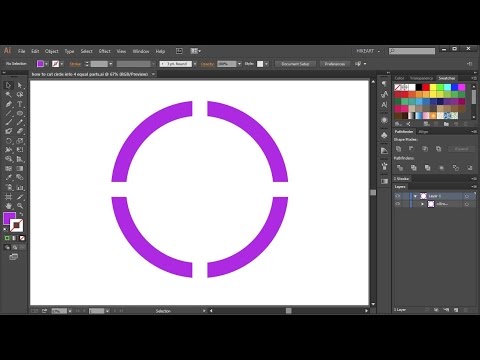The height and width of the screenshot is (360, 480).
Task: Select the Line Segment tool
Action: pos(8,113)
